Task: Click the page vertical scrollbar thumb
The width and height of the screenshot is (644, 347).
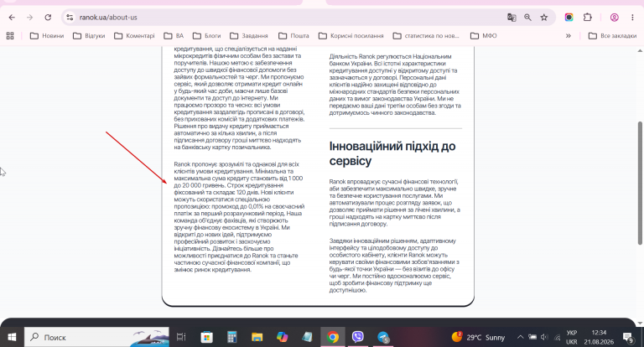Action: click(640, 183)
